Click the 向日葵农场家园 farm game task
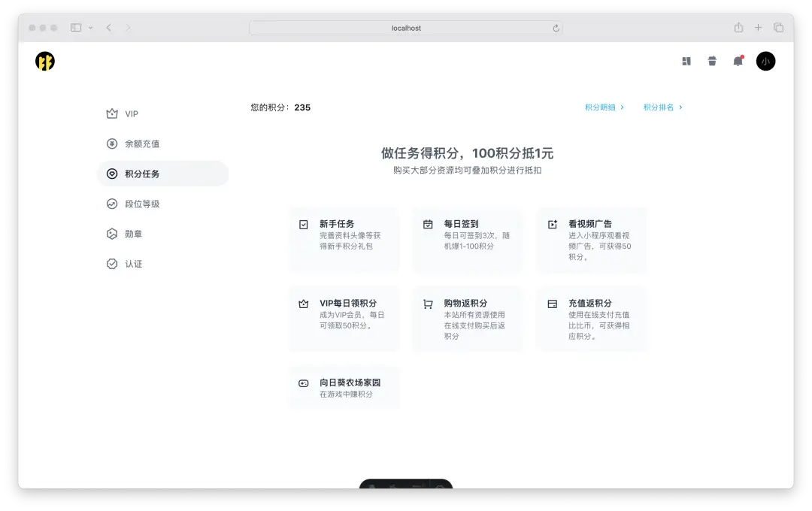The image size is (812, 511). pyautogui.click(x=344, y=386)
